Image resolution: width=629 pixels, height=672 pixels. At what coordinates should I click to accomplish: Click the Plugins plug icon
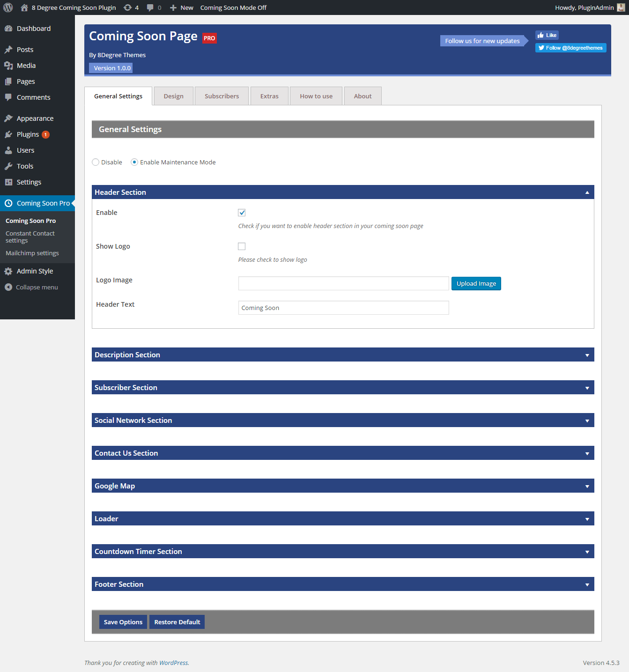click(8, 134)
